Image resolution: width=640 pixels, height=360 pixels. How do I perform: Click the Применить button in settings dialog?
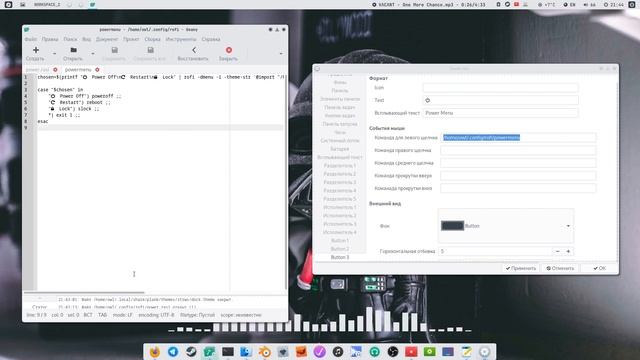(x=521, y=268)
